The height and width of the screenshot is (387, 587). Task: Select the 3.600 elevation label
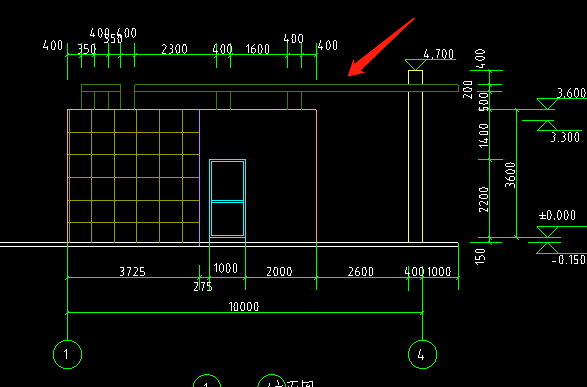571,93
